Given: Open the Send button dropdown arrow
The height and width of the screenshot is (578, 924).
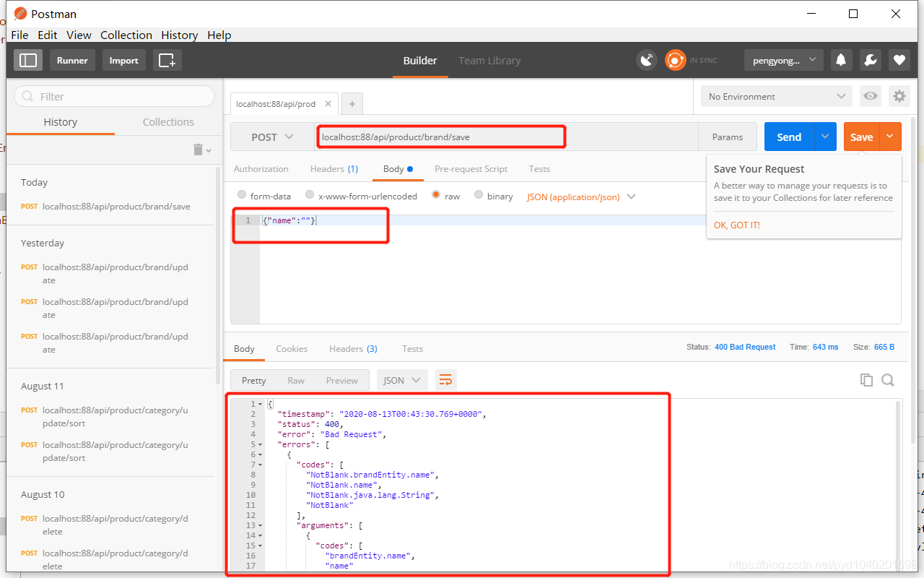Looking at the screenshot, I should (x=826, y=137).
